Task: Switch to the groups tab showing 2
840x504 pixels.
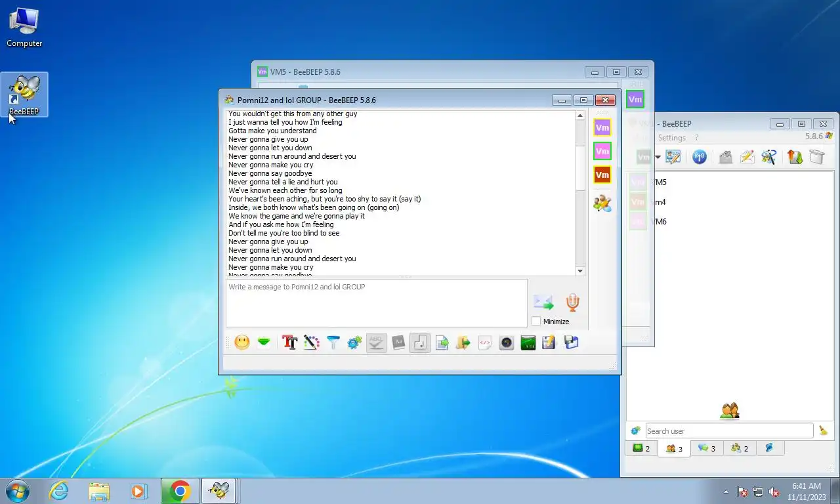Action: (x=740, y=448)
